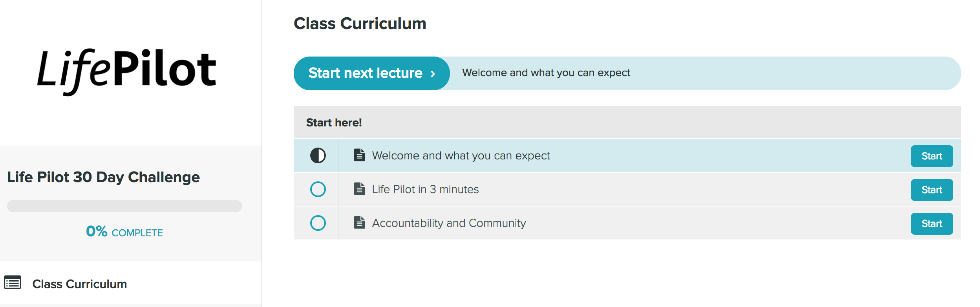
Task: Click the LifePilot logo
Action: point(126,71)
